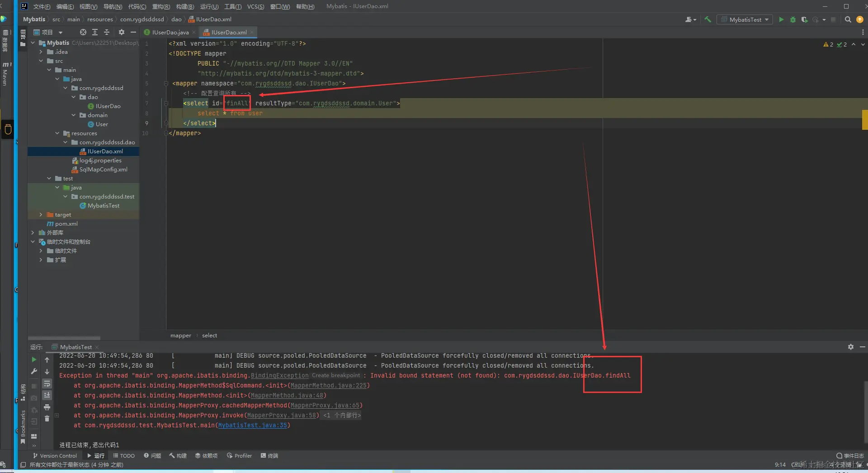Image resolution: width=868 pixels, height=473 pixels.
Task: Run MybatisTest with coverage
Action: 804,19
